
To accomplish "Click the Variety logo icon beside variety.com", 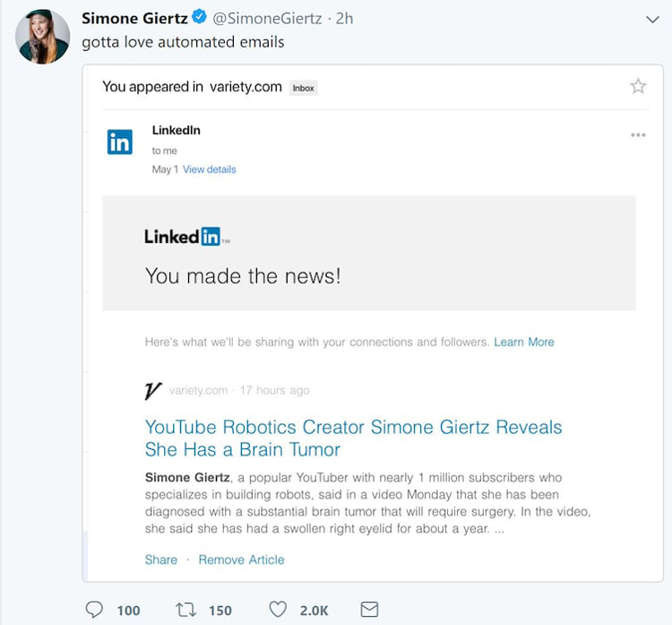I will (153, 391).
